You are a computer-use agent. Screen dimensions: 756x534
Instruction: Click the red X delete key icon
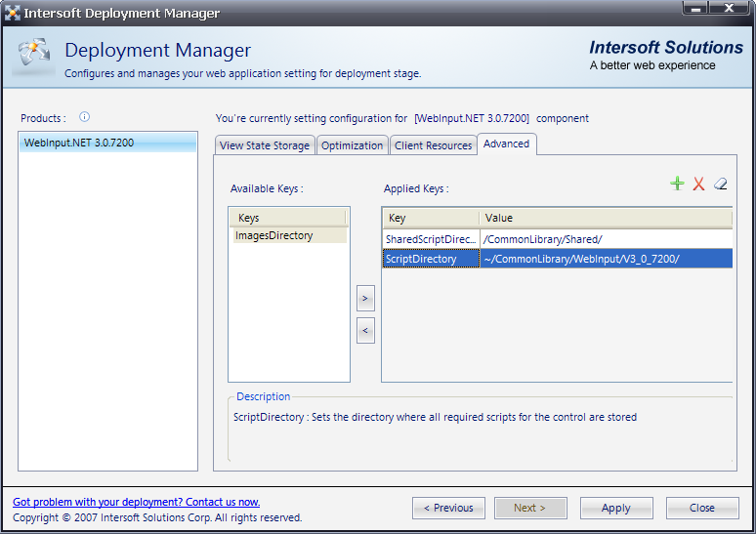pos(698,184)
